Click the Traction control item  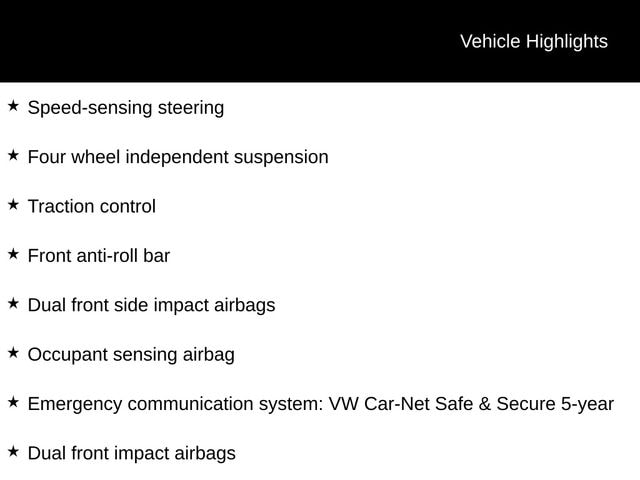92,207
